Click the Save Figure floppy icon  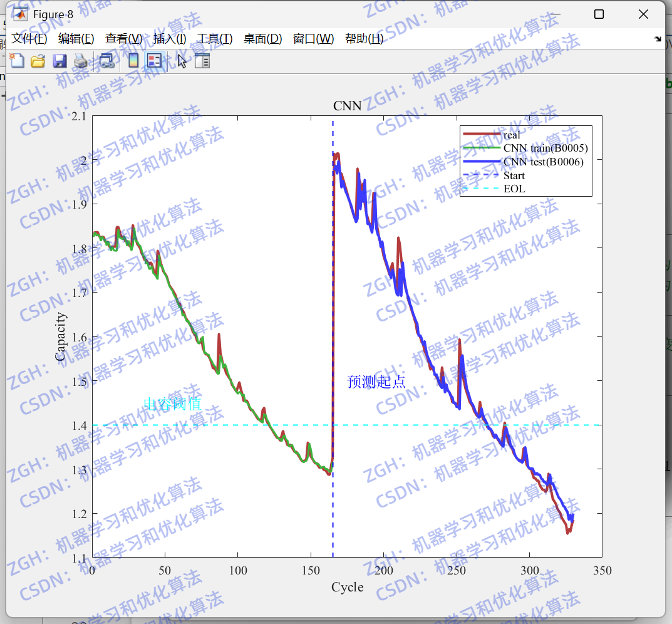point(59,61)
